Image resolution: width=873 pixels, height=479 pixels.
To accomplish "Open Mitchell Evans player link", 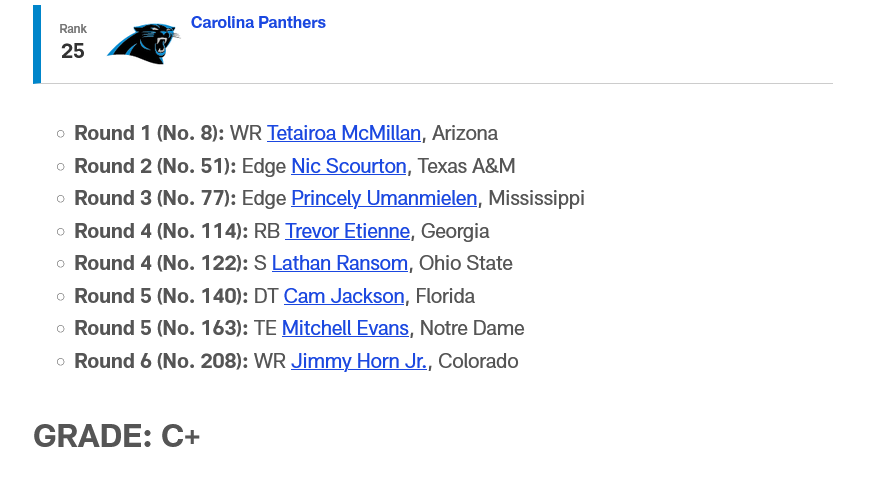I will coord(345,329).
